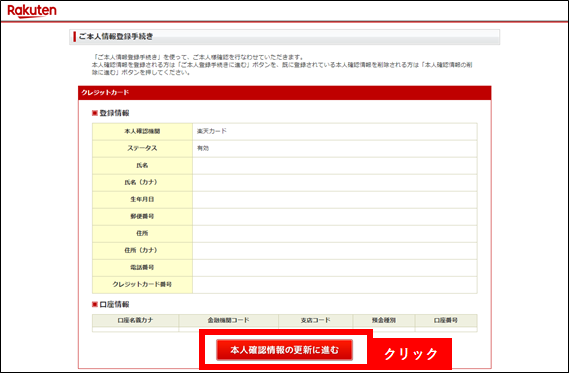The height and width of the screenshot is (373, 569).
Task: Click the ステータス row label
Action: pos(142,148)
